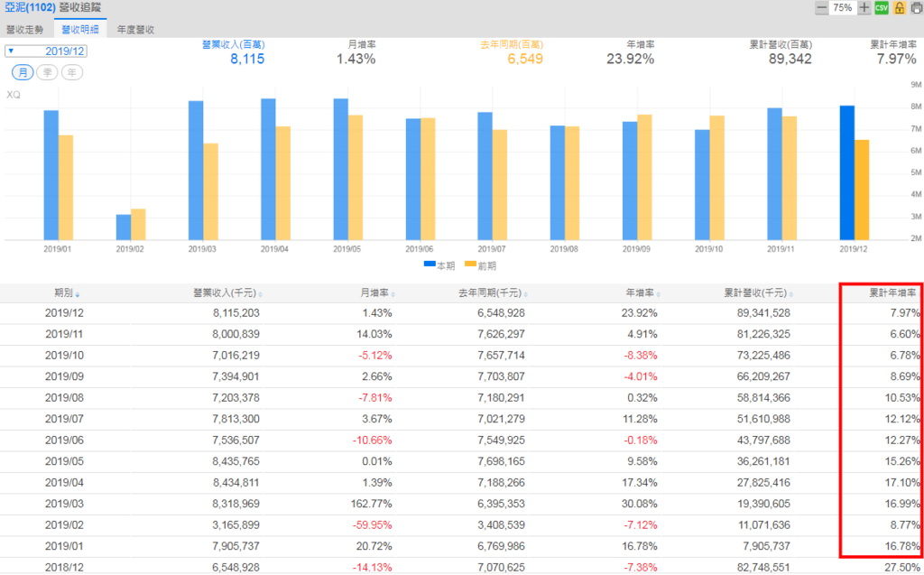Click the 17.10% cumulative growth cell

point(902,483)
